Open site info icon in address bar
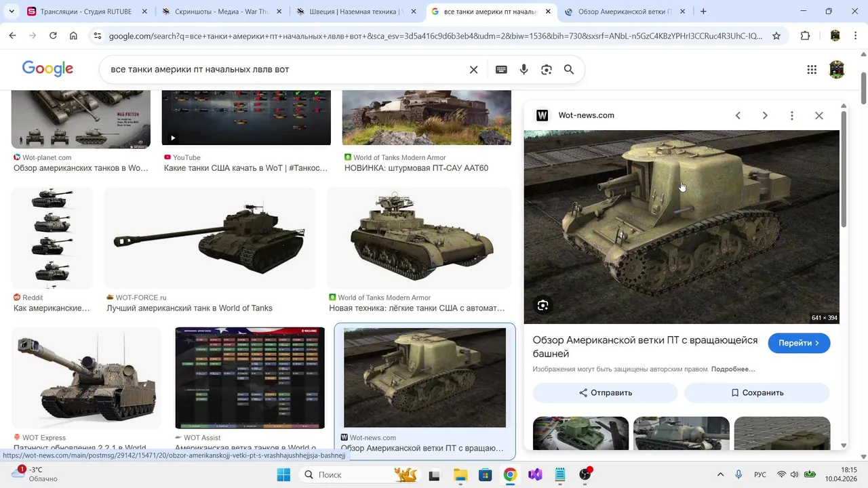The height and width of the screenshot is (488, 868). [97, 36]
